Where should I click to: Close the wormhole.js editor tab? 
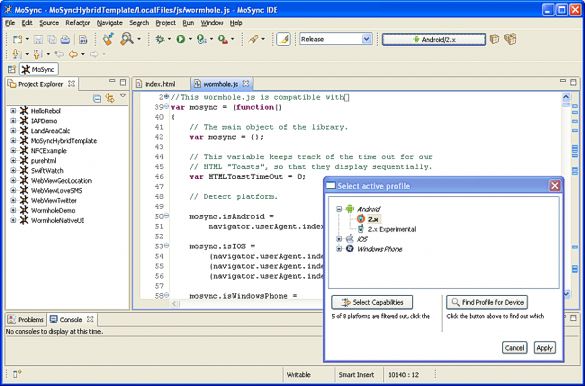246,84
